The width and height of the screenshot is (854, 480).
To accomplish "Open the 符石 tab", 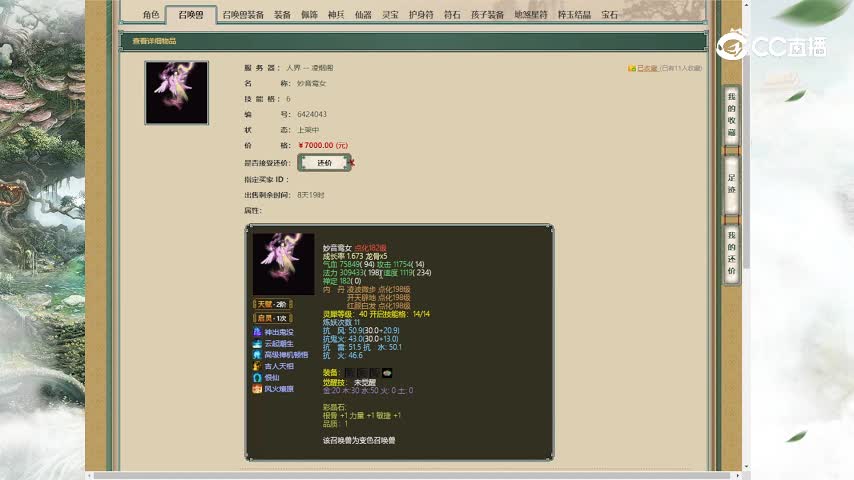I will (452, 15).
